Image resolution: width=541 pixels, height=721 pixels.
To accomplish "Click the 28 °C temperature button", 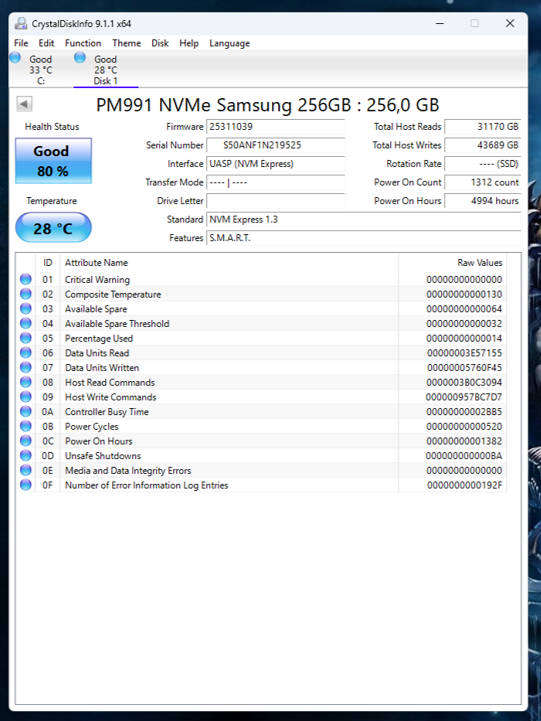I will pyautogui.click(x=53, y=228).
